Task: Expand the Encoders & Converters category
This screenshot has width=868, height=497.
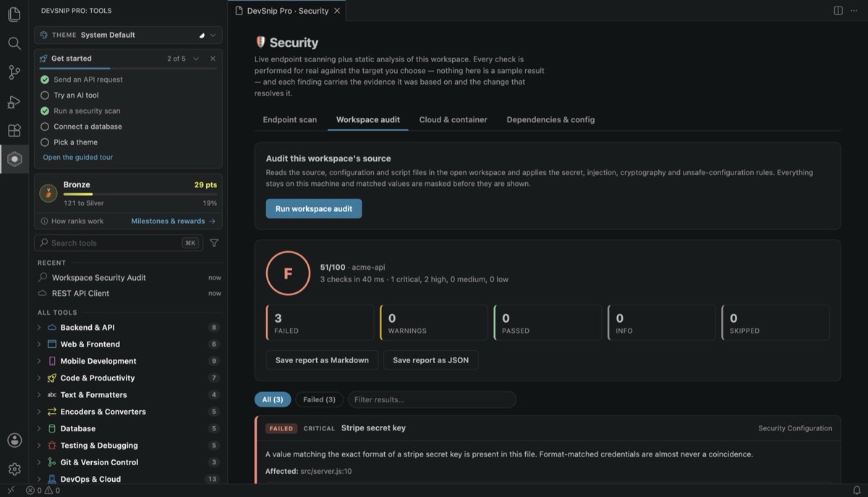Action: pos(39,412)
